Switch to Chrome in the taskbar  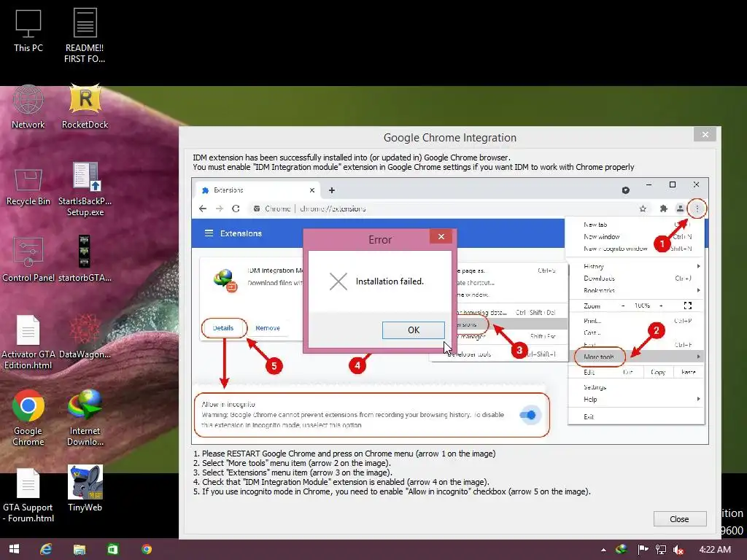[x=147, y=549]
